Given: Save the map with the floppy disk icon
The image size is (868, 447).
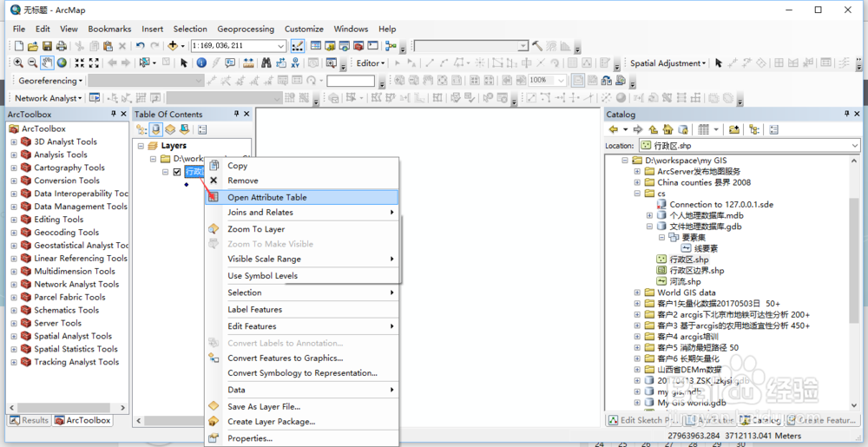Looking at the screenshot, I should point(47,46).
